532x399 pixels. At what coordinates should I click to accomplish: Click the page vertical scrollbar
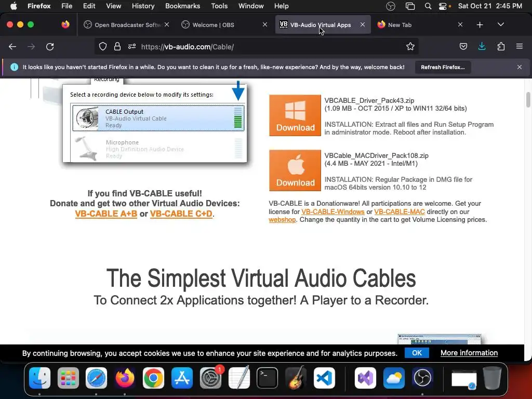point(528,100)
